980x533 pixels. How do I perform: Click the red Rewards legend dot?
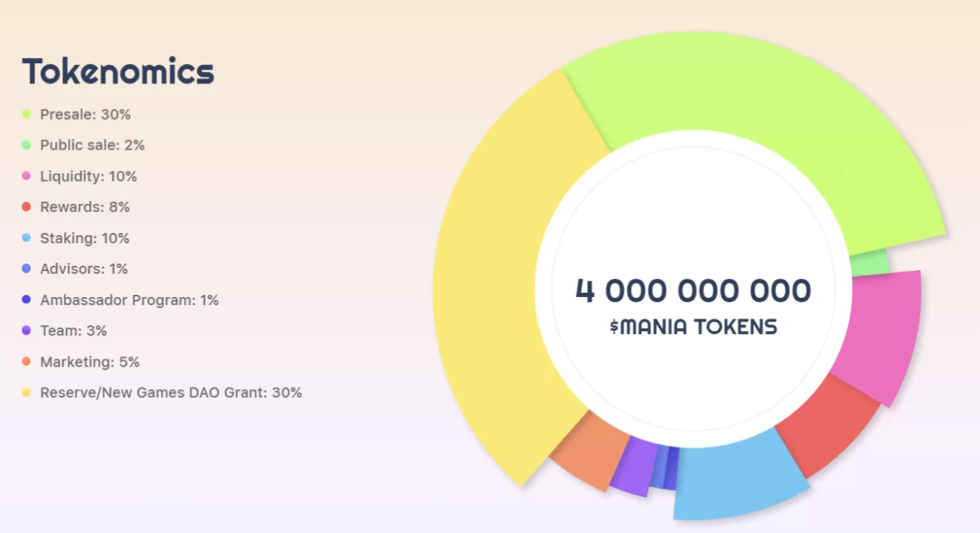27,207
